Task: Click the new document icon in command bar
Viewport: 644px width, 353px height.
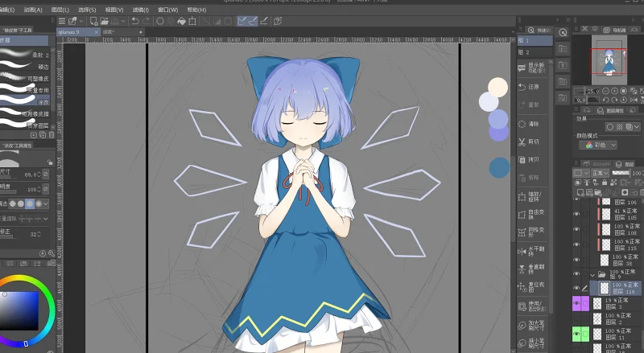Action: click(x=93, y=22)
